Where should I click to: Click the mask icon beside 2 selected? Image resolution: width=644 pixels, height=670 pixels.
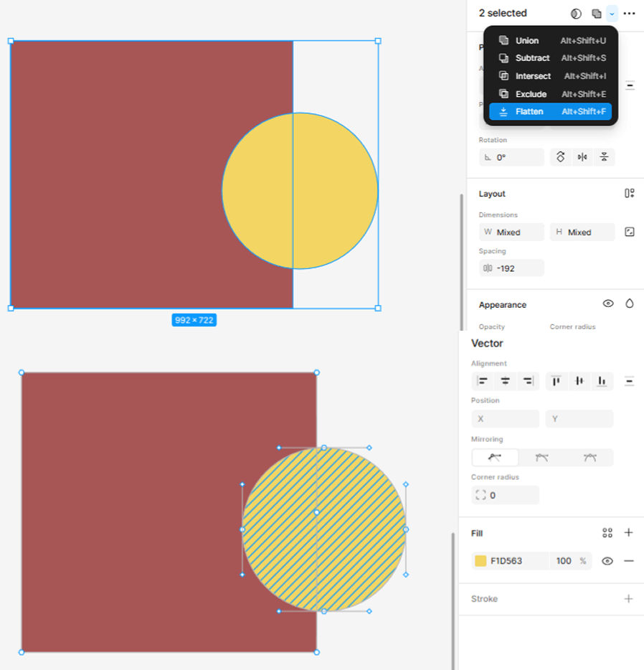[576, 14]
